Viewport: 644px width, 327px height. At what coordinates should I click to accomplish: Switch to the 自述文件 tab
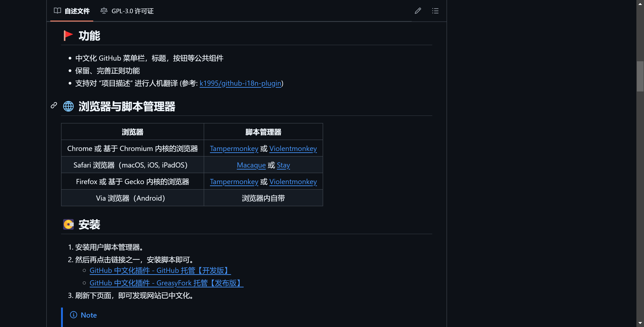(77, 11)
